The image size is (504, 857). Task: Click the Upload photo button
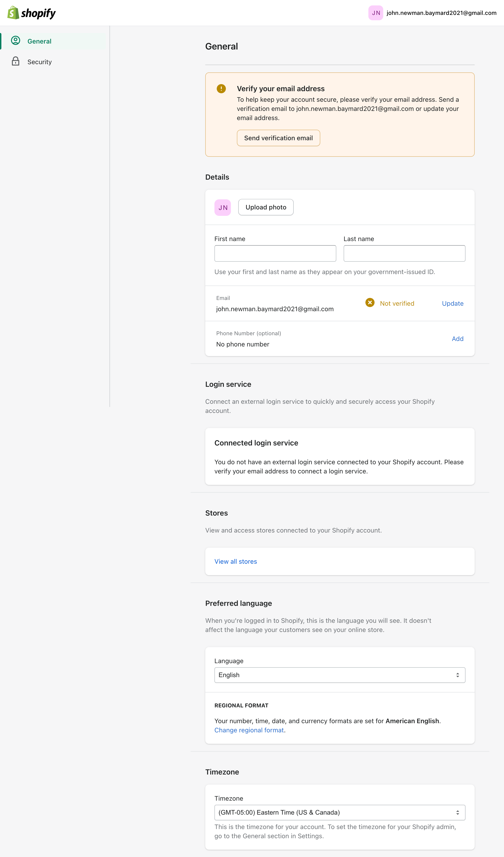pyautogui.click(x=266, y=207)
